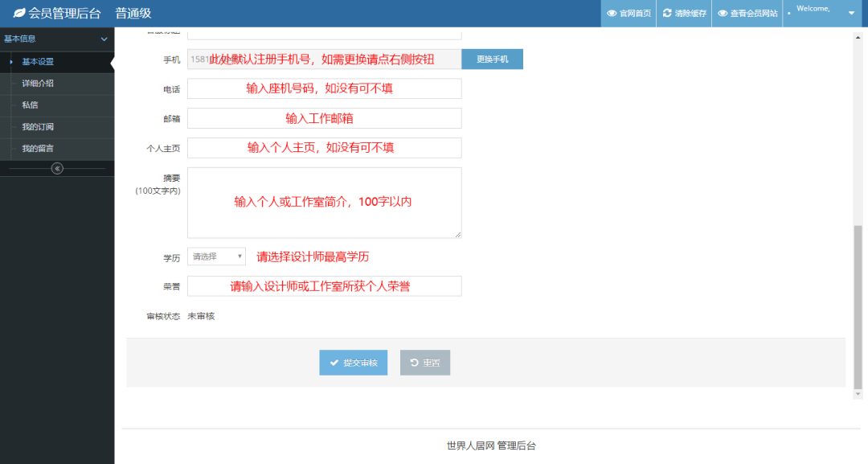Open the 学历 education dropdown
868x464 pixels.
tap(215, 255)
